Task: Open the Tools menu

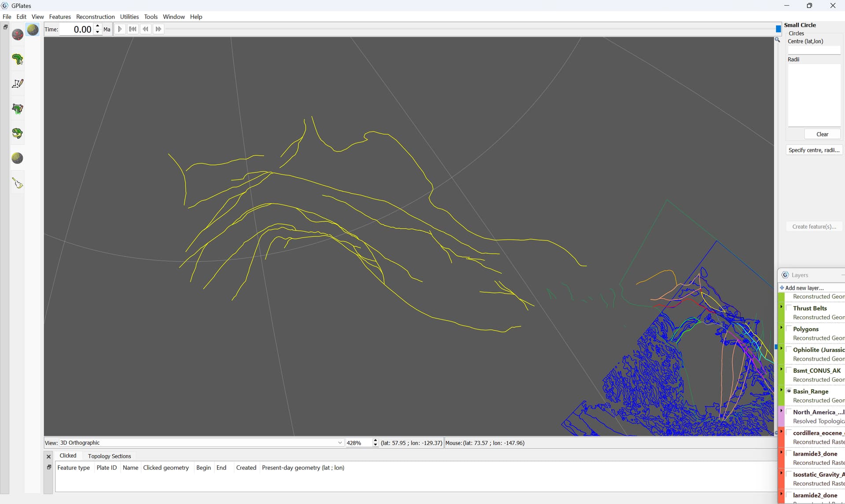Action: point(151,17)
